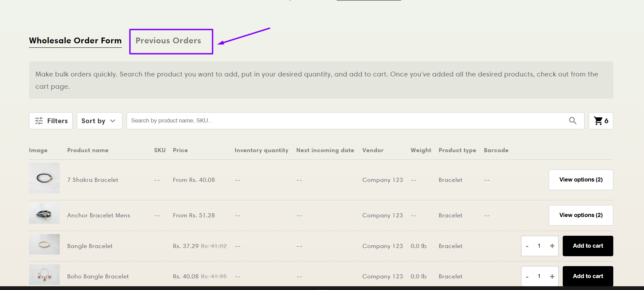
Task: Decrease Boho Bangle Bracelet quantity
Action: tap(527, 276)
